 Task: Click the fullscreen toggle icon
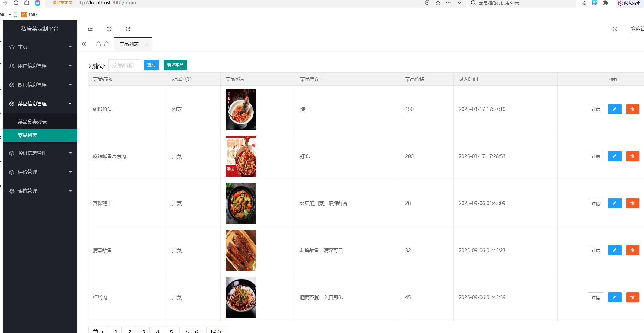[x=614, y=29]
